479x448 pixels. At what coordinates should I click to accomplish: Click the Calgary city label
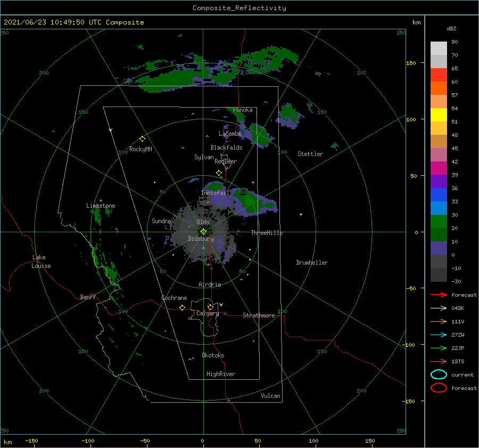[x=208, y=313]
